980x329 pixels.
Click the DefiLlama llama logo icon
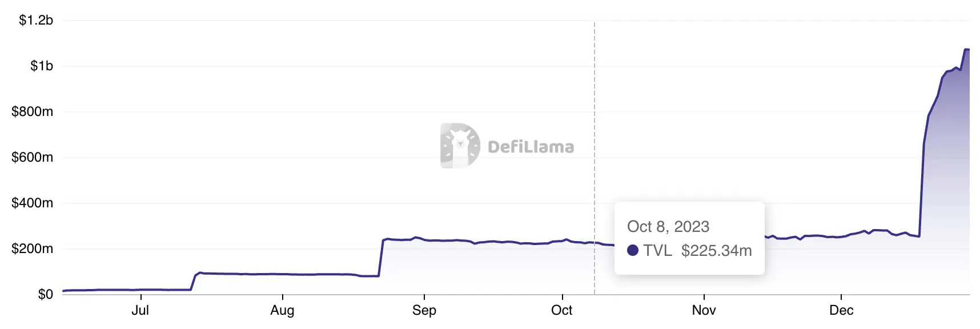point(460,146)
